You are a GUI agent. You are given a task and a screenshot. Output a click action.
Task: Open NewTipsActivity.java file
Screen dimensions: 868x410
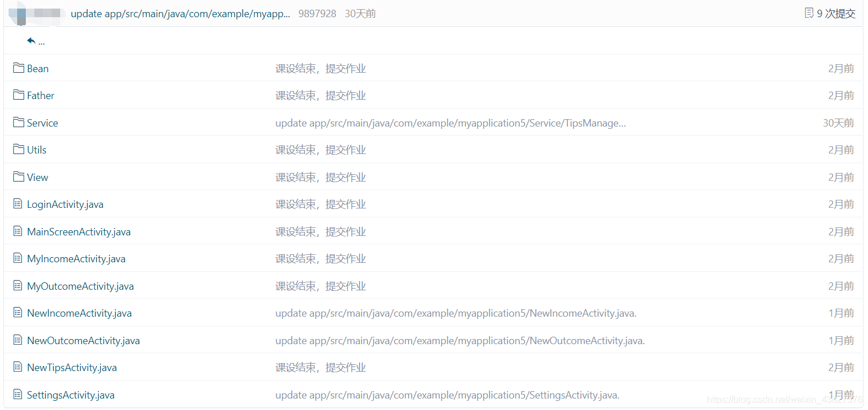[72, 368]
